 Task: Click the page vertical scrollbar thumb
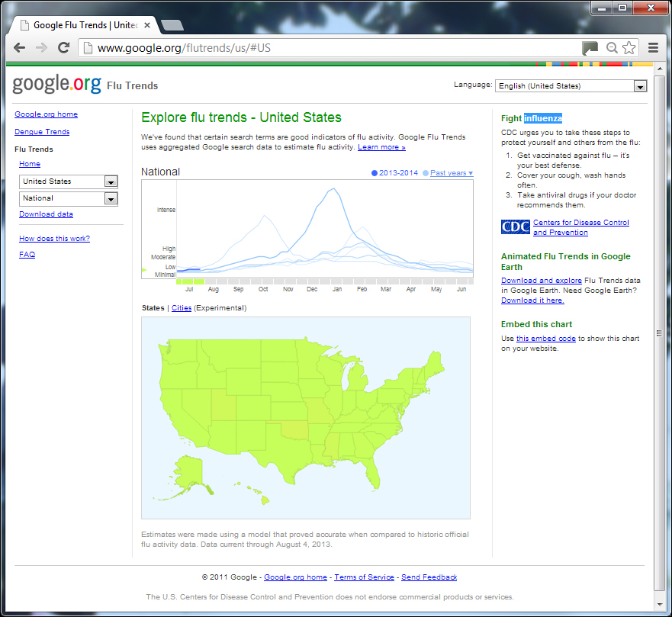[659, 333]
